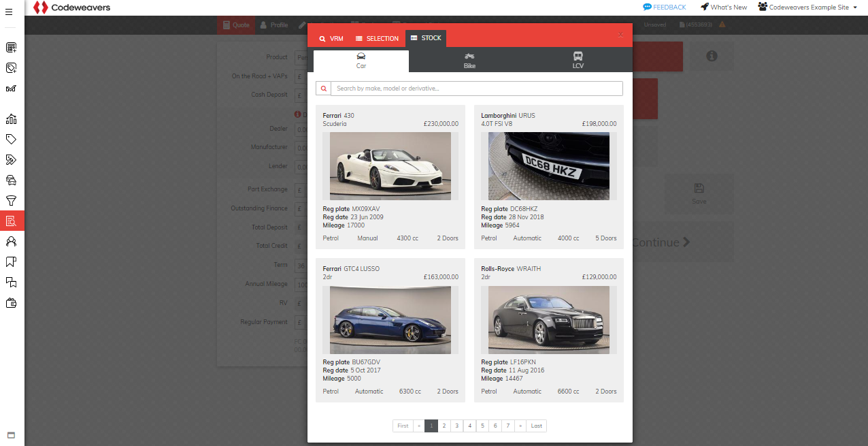Go to the previous page with «

419,426
